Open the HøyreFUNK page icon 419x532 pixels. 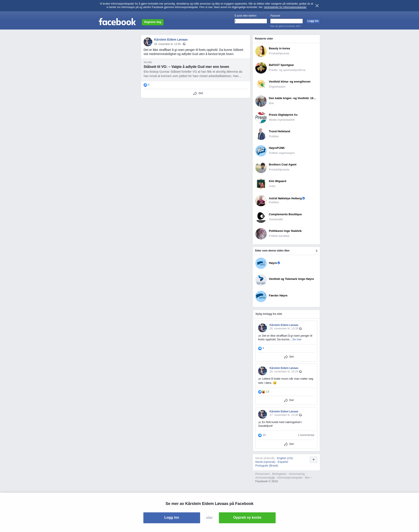point(261,151)
